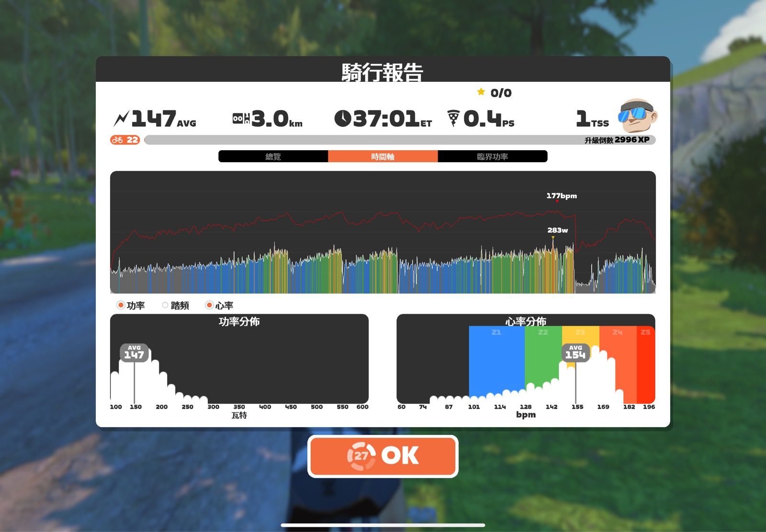Viewport: 766px width, 532px height.
Task: Select the 時間軸 tab
Action: click(383, 156)
